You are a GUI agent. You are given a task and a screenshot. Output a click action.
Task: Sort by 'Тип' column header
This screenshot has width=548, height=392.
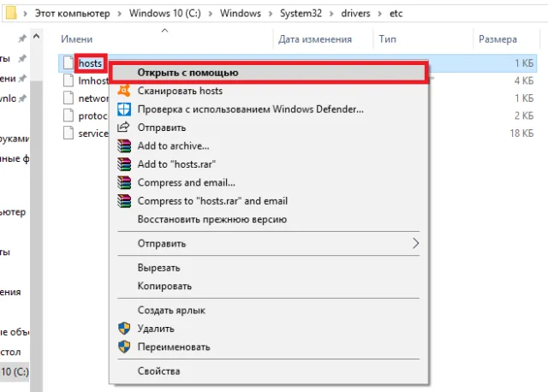pyautogui.click(x=387, y=39)
